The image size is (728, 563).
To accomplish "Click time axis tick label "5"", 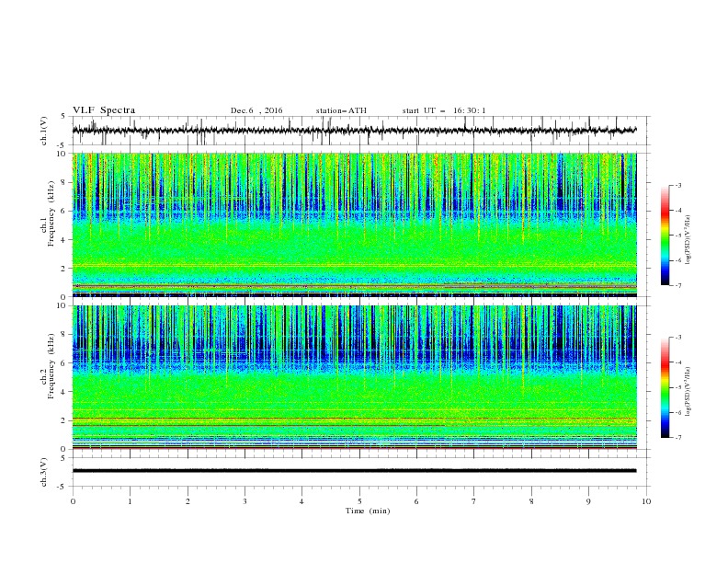I will (359, 501).
